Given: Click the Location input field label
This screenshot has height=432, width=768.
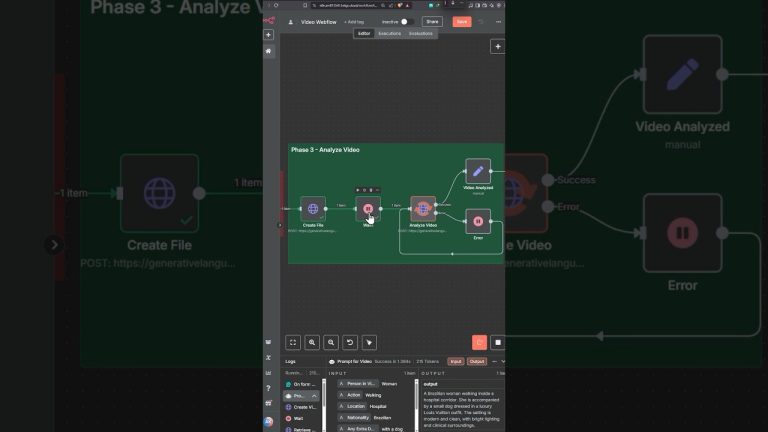Looking at the screenshot, I should 353,406.
